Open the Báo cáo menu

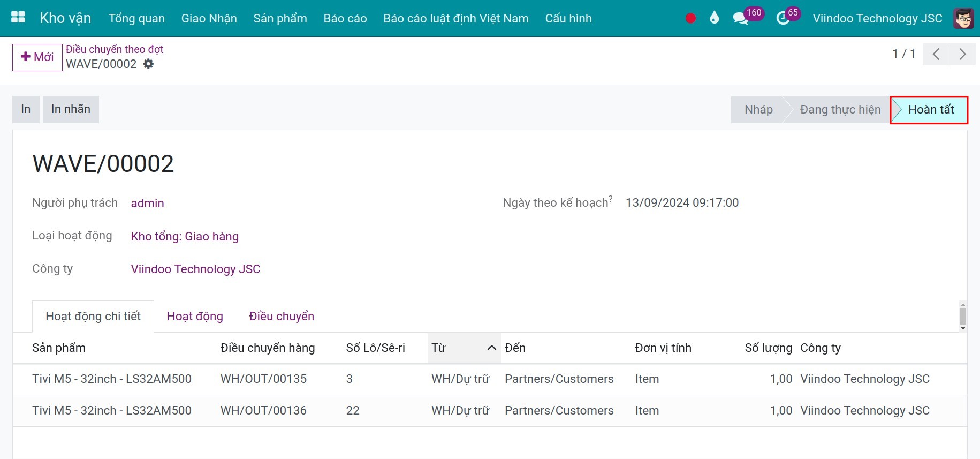[x=345, y=18]
